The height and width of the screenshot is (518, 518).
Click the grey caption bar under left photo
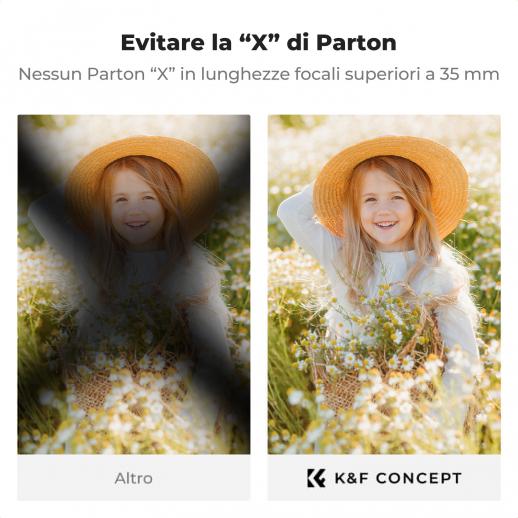pyautogui.click(x=134, y=477)
